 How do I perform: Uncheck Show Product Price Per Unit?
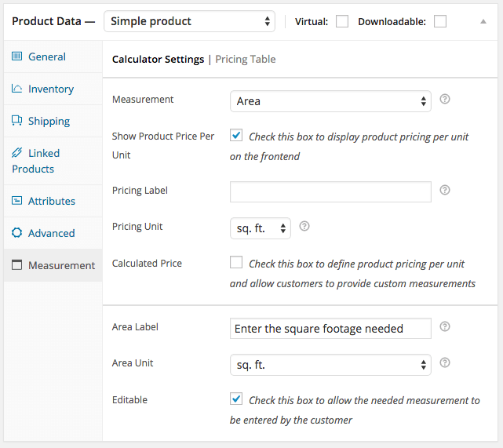click(236, 136)
